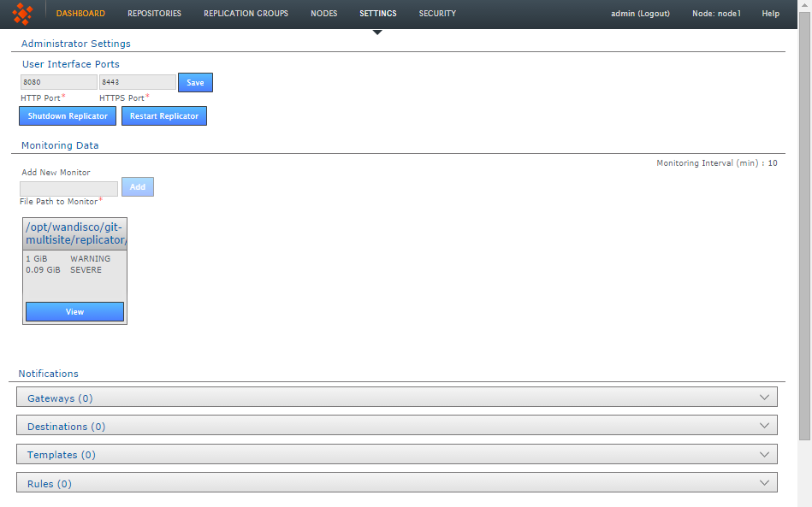This screenshot has height=507, width=812.
Task: Expand the Destinations (0) section
Action: click(397, 426)
